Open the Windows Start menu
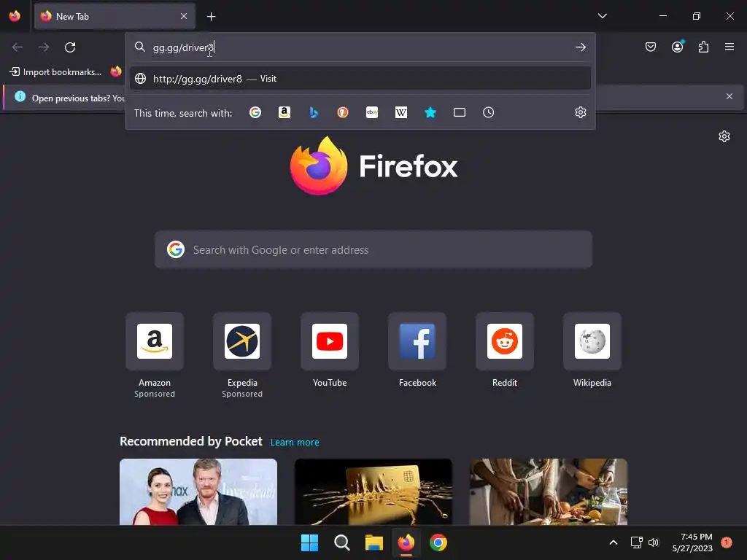 [309, 542]
